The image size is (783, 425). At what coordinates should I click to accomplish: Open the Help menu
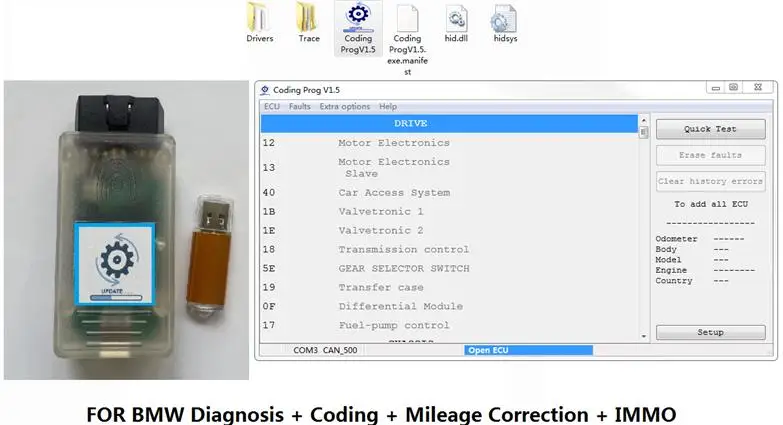coord(388,106)
